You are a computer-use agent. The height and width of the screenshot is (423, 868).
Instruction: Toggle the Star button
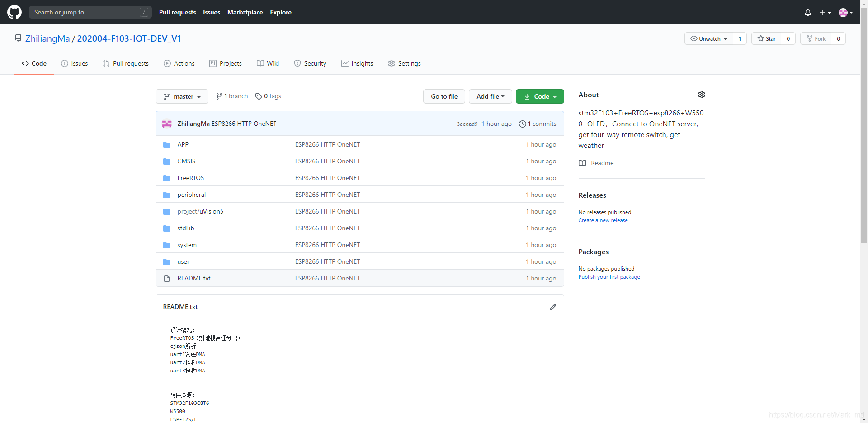click(x=766, y=38)
